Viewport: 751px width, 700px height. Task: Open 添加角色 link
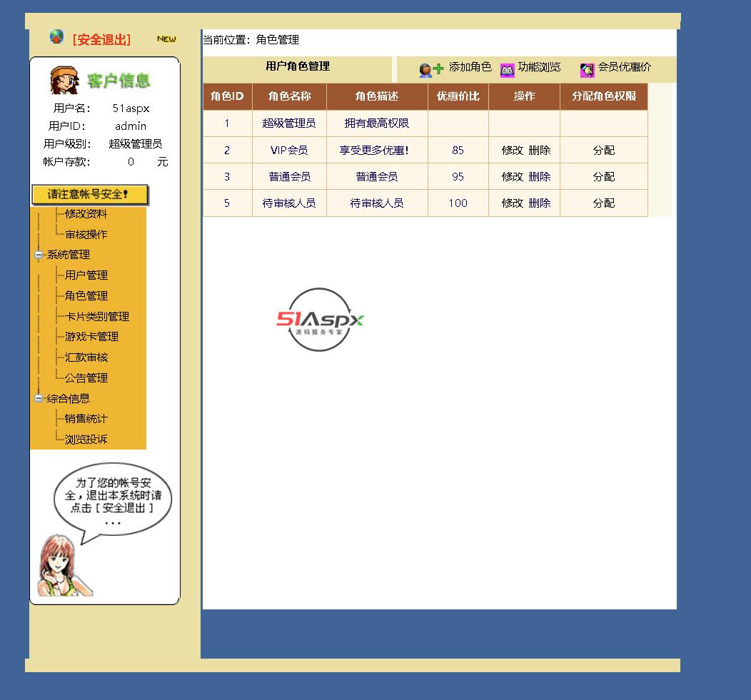point(470,67)
